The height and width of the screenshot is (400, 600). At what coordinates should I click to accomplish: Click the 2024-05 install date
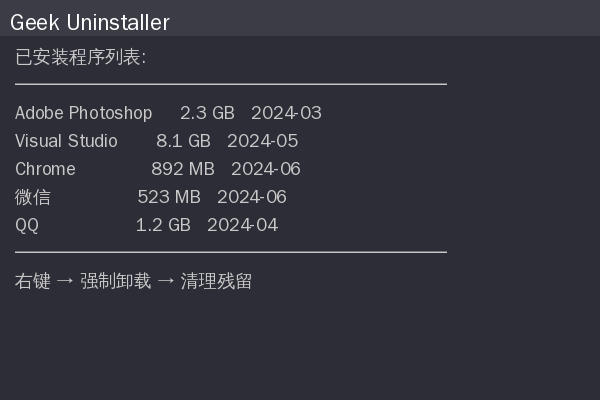262,141
